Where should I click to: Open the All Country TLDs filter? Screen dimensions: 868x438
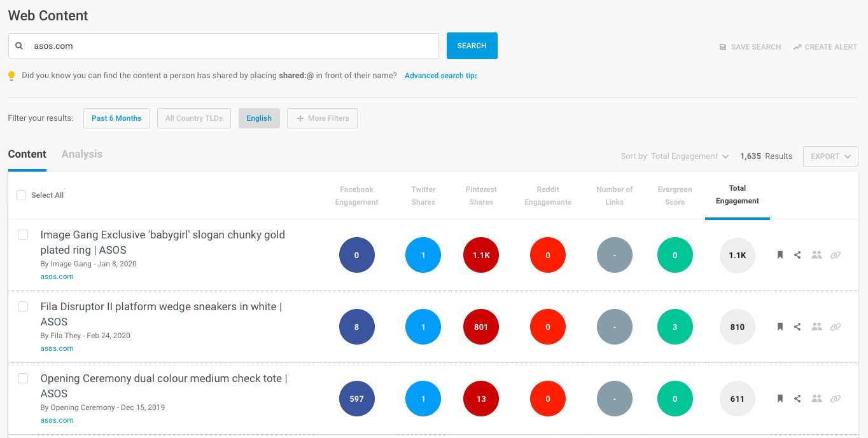[194, 118]
